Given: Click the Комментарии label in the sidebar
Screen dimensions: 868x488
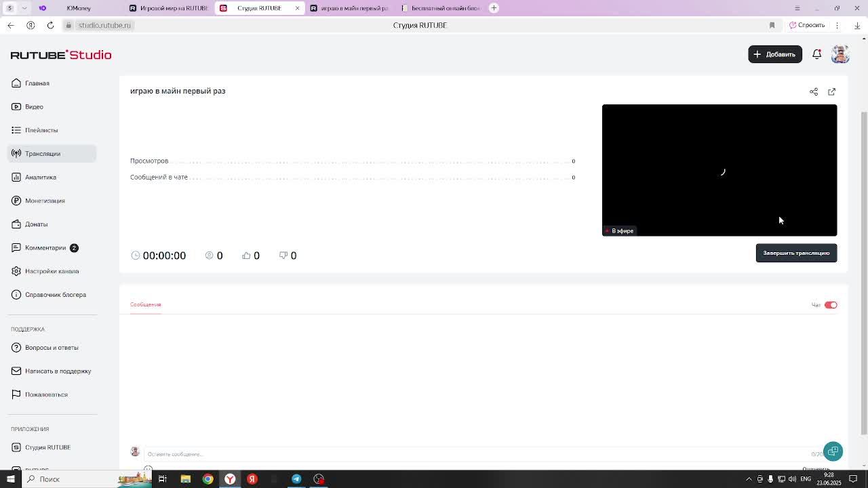Looking at the screenshot, I should click(x=45, y=247).
